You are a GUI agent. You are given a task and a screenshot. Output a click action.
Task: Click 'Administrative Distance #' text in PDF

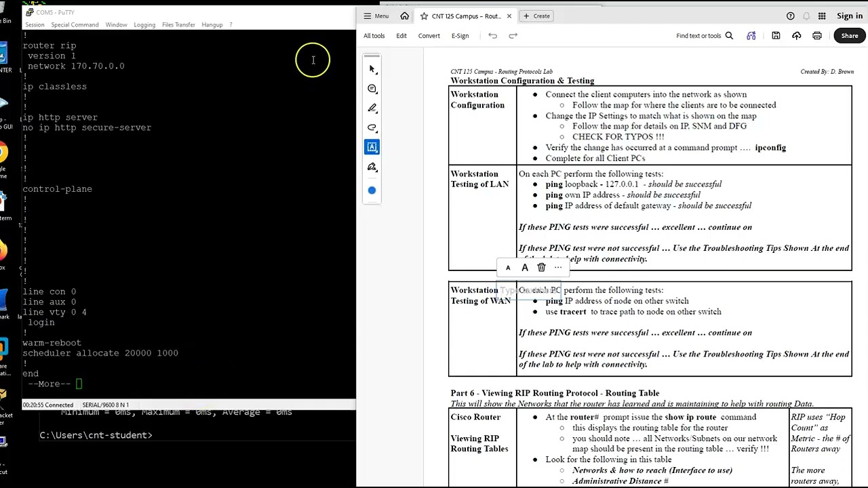pyautogui.click(x=620, y=481)
